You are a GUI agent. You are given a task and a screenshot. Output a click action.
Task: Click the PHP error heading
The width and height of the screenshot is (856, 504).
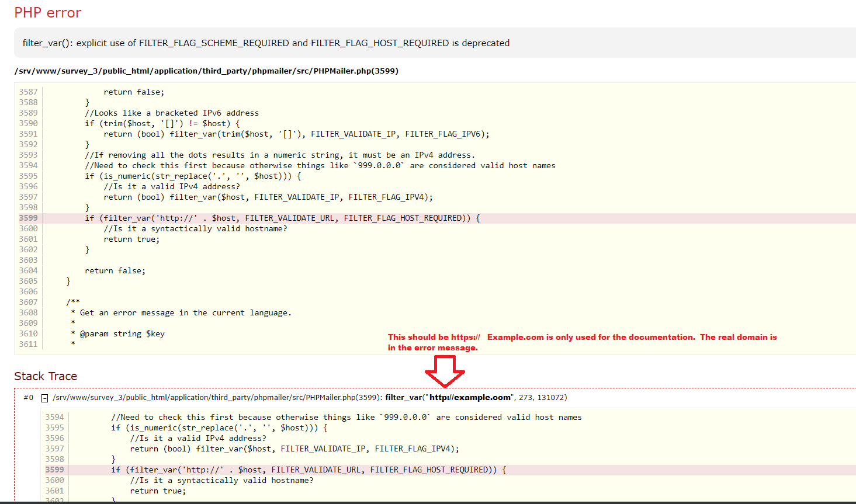coord(47,13)
